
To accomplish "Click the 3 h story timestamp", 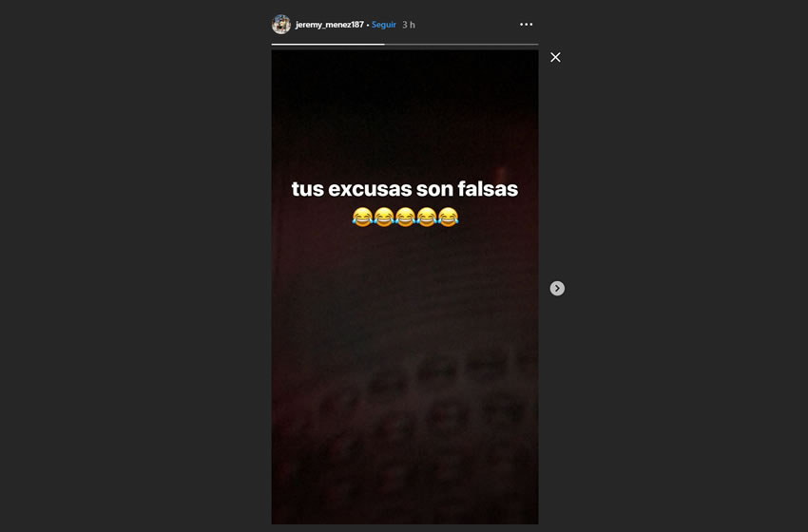I will [x=409, y=25].
